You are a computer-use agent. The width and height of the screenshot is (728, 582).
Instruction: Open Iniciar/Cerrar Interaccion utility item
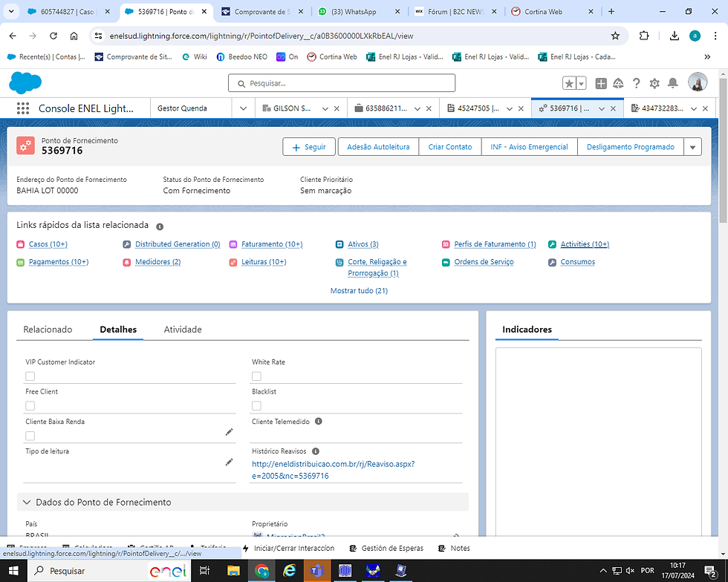pos(289,548)
